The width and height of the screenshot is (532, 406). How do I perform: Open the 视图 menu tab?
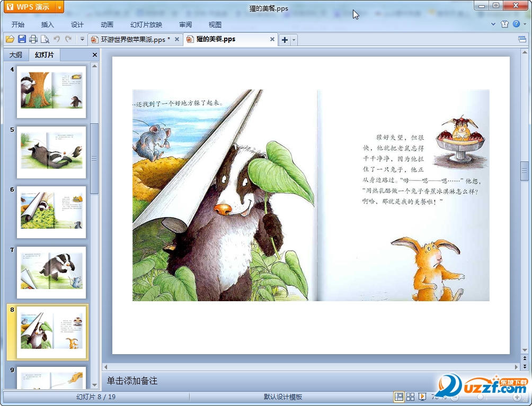215,24
